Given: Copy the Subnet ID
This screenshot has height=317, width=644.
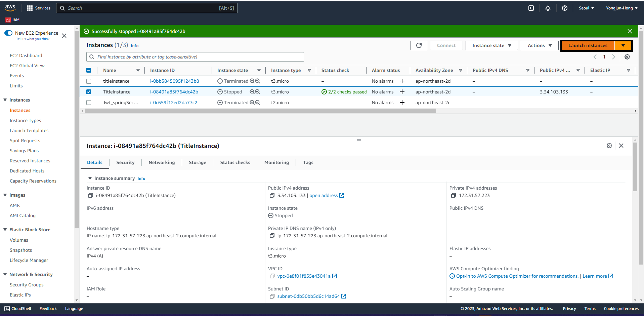Looking at the screenshot, I should pos(272,296).
